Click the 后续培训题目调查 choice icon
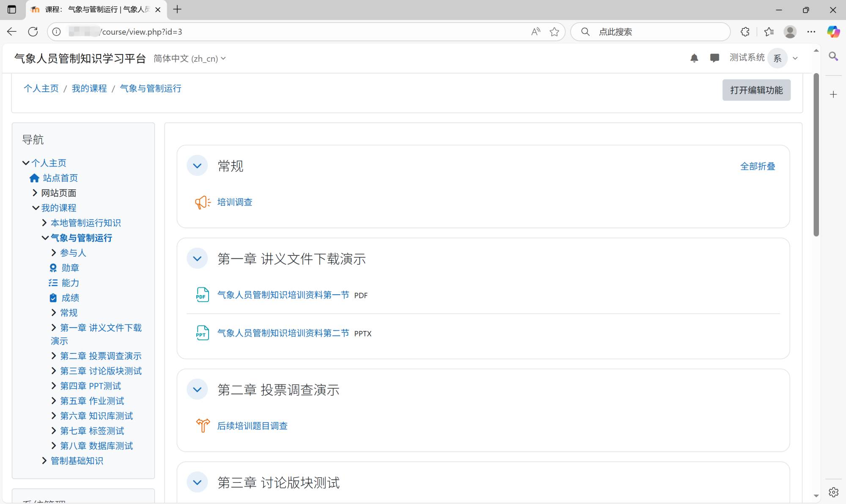846x504 pixels. [x=202, y=425]
